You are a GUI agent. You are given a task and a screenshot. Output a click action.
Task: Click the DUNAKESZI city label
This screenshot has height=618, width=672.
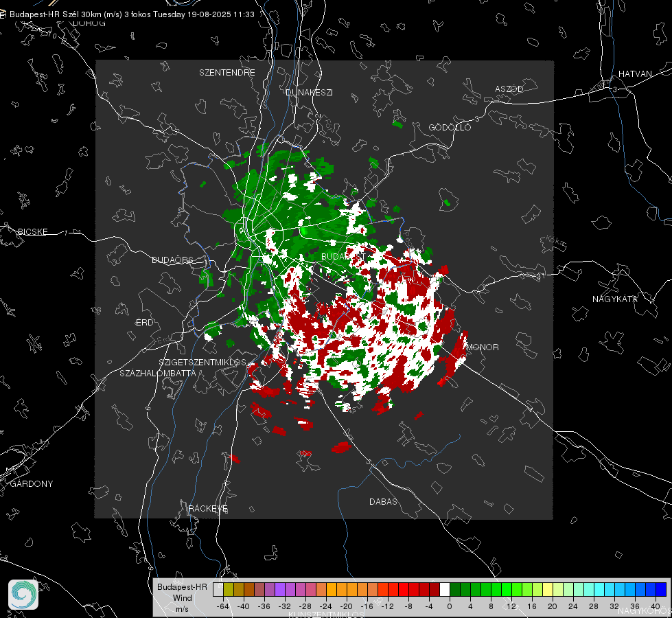click(309, 92)
